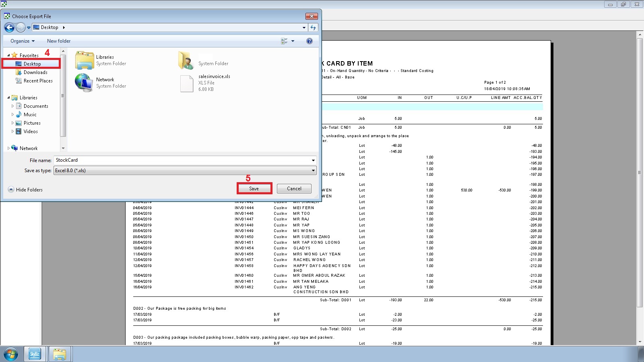The image size is (644, 362).
Task: Click the File name input field
Action: tap(181, 160)
